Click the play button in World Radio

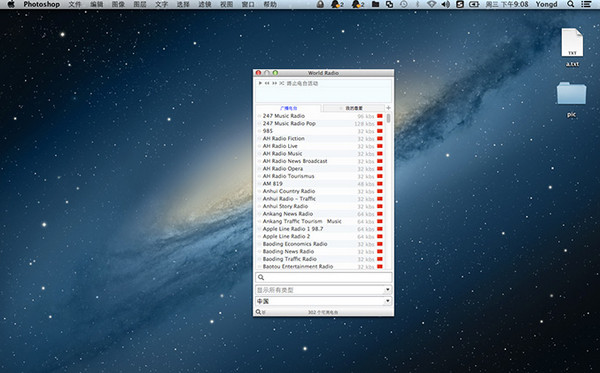click(260, 83)
